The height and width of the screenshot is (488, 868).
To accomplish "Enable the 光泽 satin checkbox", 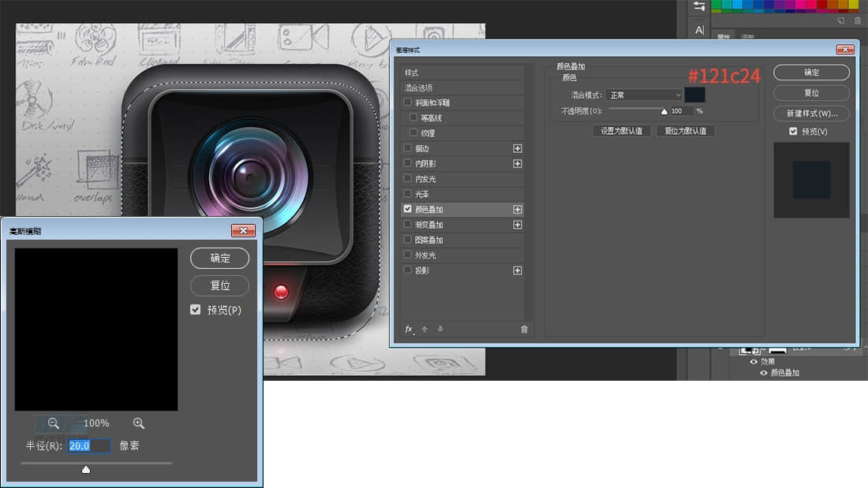I will (408, 194).
